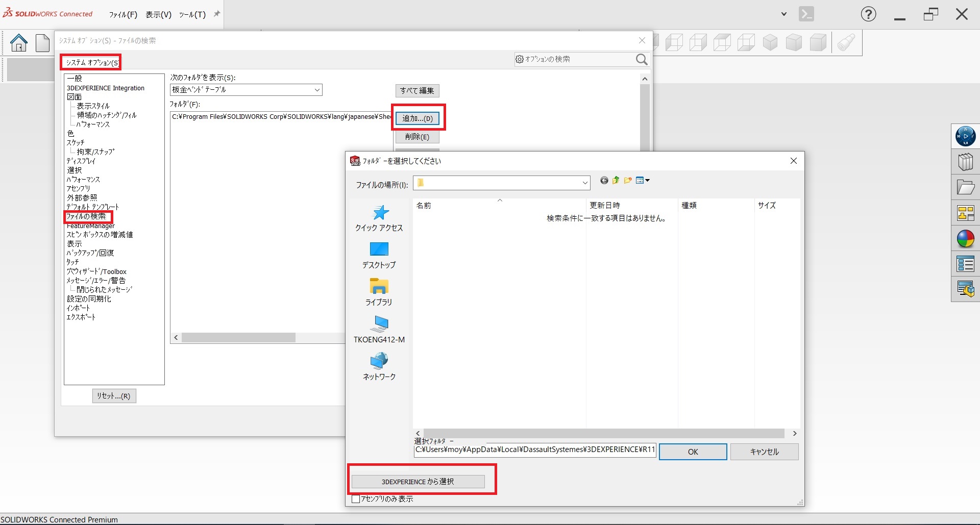
Task: Select 3DEXPERIENCE Integration in options tree
Action: [106, 88]
